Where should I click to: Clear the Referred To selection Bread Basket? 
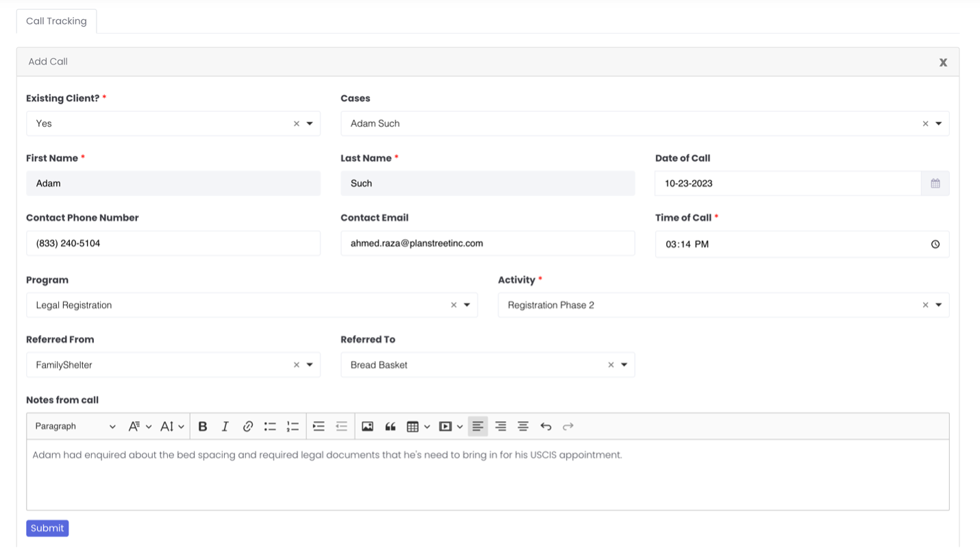[611, 365]
